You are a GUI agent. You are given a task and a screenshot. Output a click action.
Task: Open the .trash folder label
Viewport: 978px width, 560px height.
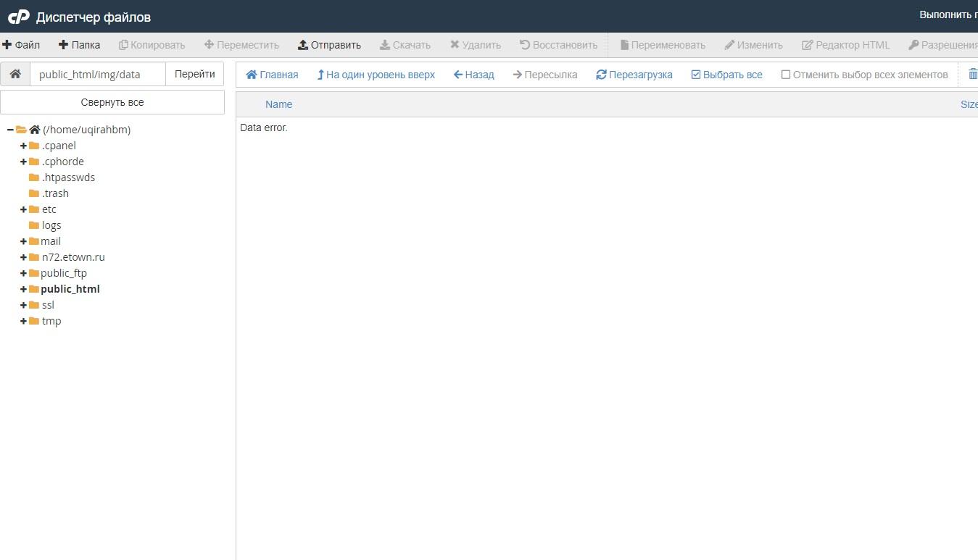(x=55, y=193)
